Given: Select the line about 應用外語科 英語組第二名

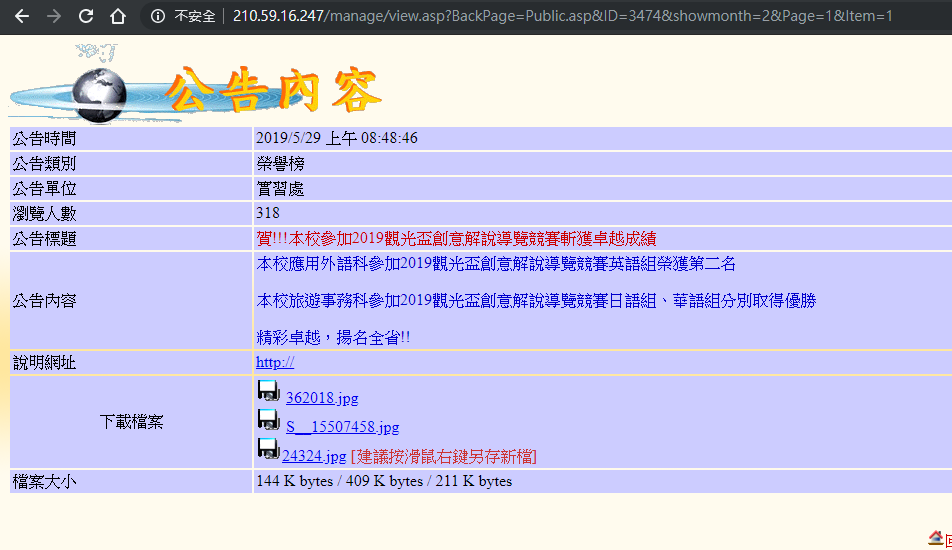Looking at the screenshot, I should [496, 264].
